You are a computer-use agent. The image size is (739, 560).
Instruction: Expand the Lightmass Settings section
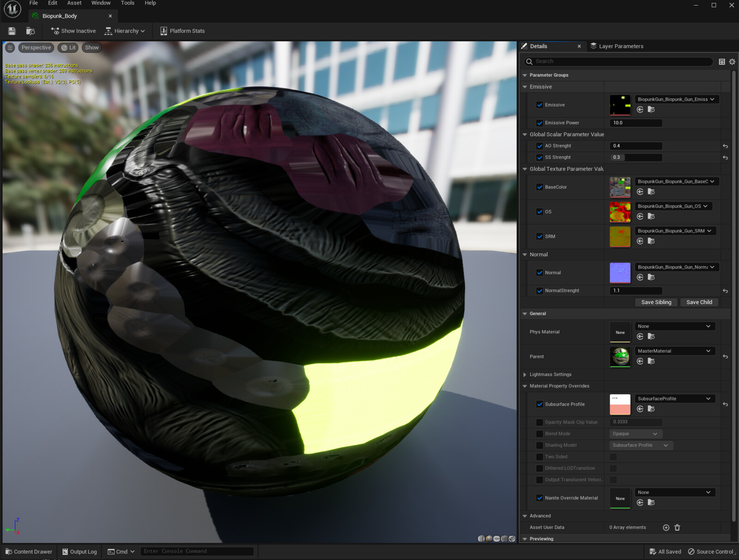click(x=525, y=375)
